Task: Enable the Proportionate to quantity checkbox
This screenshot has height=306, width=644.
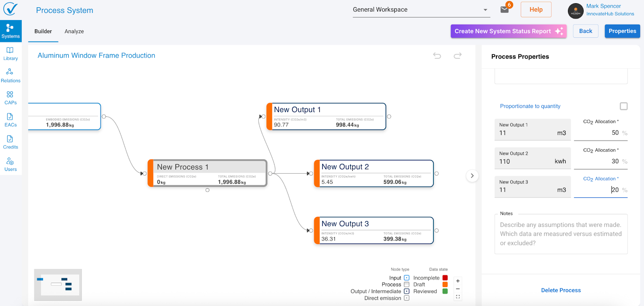Action: (x=623, y=106)
